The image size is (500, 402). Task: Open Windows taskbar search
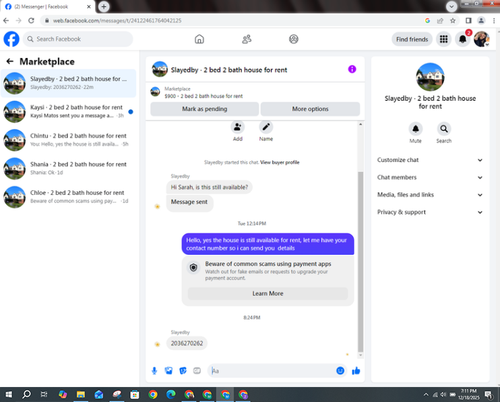tap(26, 395)
